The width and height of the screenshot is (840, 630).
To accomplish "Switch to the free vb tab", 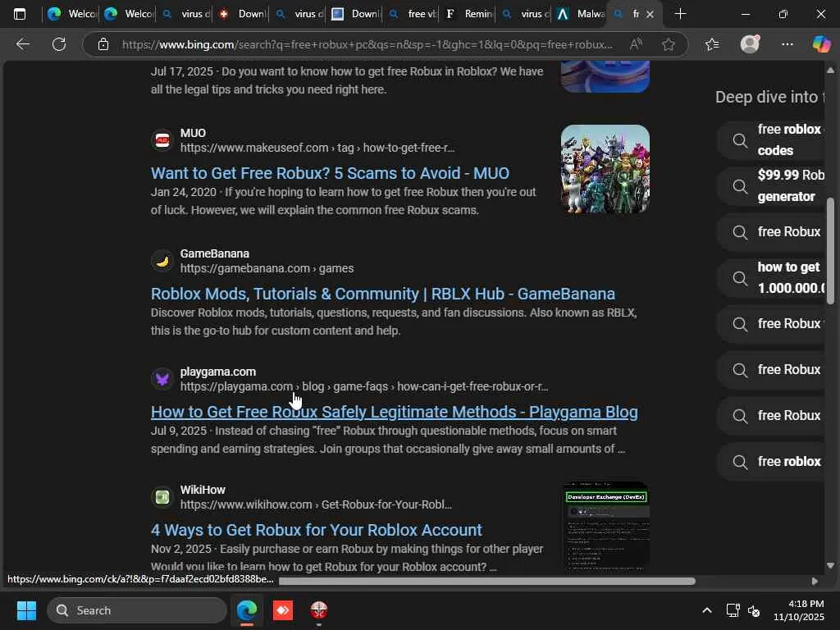I will 412,14.
